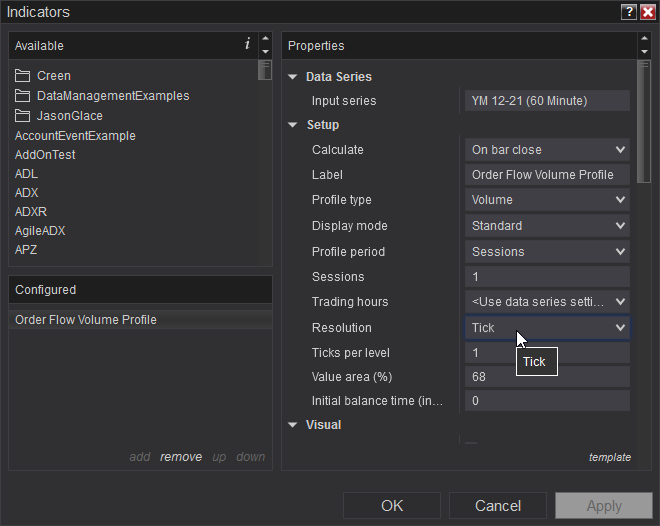Click the remove link
Screen dimensions: 660x526
coord(181,457)
